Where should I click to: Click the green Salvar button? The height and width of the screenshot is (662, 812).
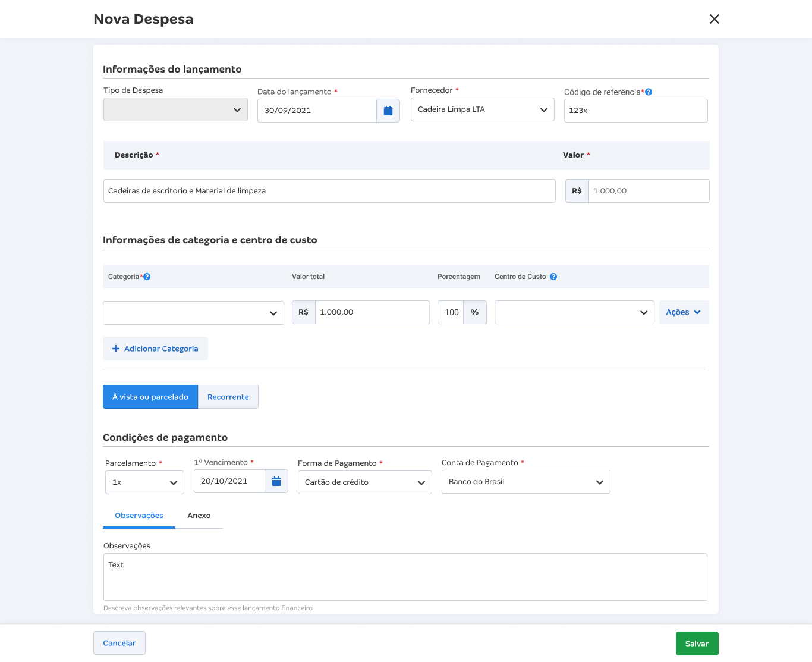pyautogui.click(x=697, y=644)
